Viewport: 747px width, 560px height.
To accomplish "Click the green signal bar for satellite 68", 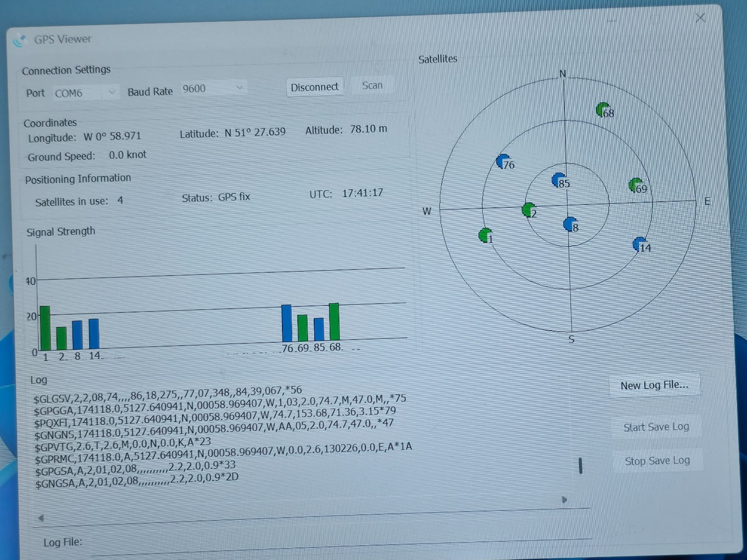I will (x=334, y=322).
